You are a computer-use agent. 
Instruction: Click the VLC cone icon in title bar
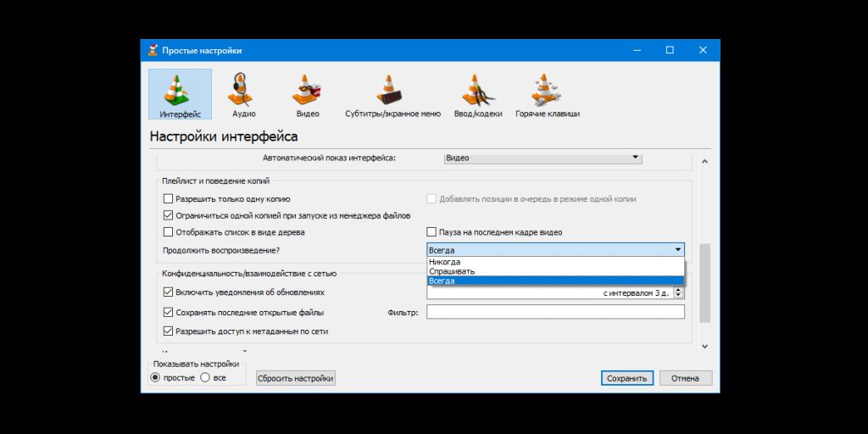pyautogui.click(x=153, y=50)
